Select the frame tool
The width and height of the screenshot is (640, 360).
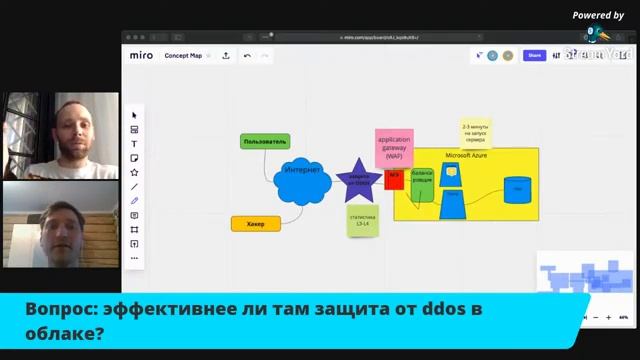pos(134,230)
